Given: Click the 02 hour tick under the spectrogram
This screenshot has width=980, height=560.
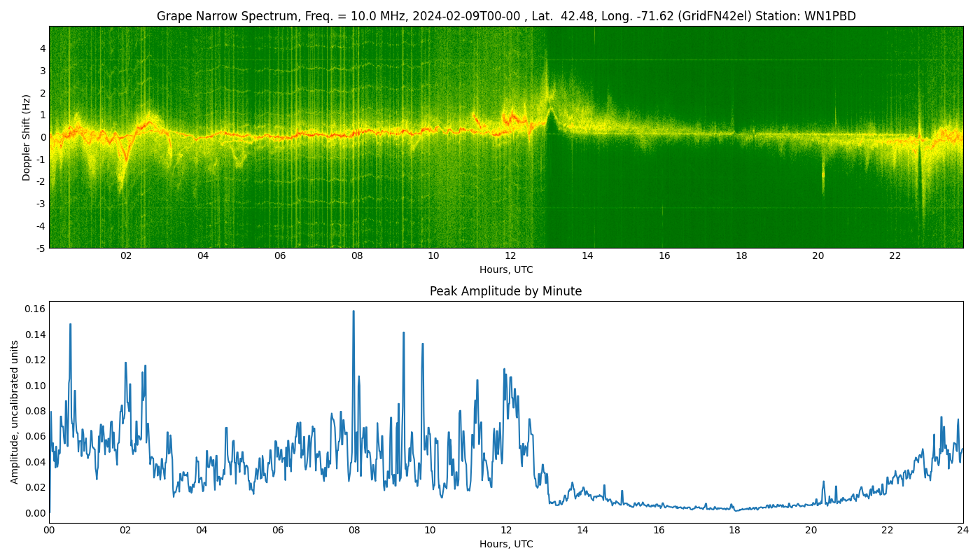Looking at the screenshot, I should (126, 256).
